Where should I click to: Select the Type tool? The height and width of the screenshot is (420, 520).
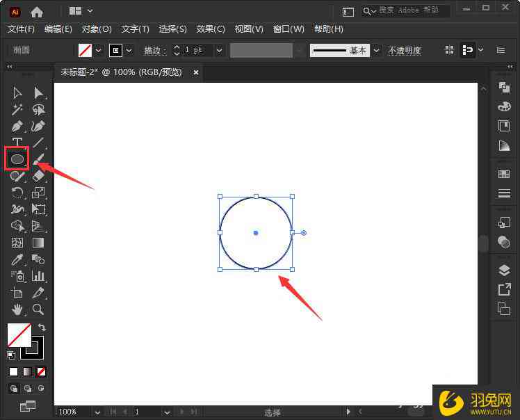click(17, 142)
